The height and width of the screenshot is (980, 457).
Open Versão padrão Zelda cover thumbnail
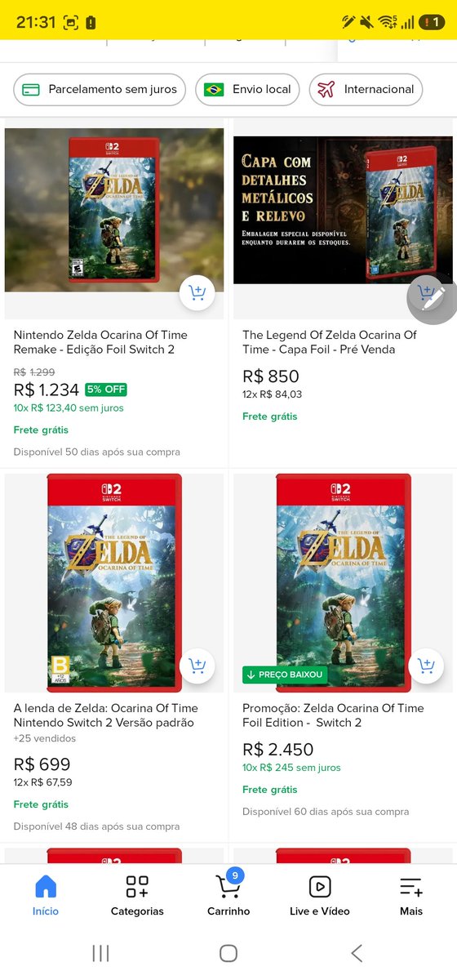coord(114,583)
